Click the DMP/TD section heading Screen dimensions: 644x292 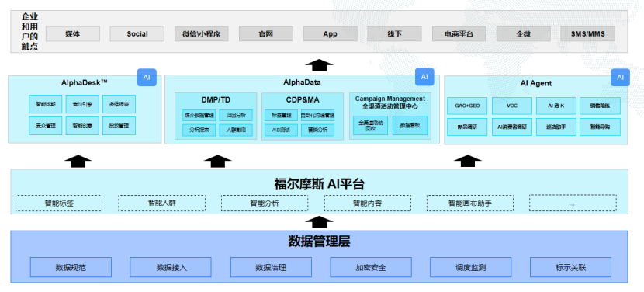216,100
